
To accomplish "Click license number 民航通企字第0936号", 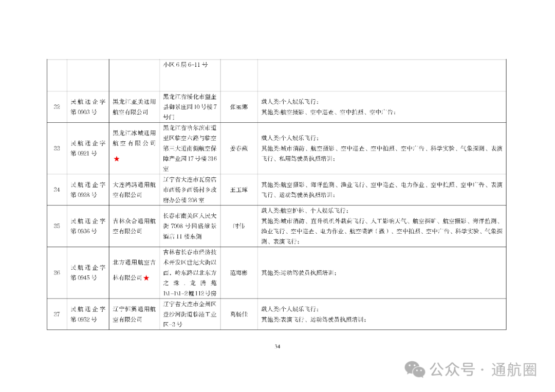I will tap(88, 226).
